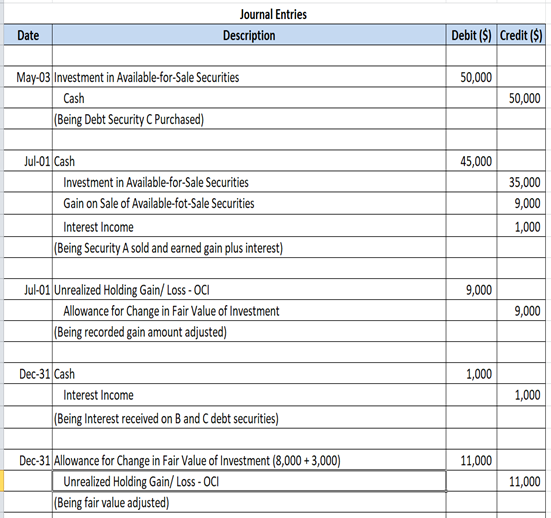
Task: Select the Jul-01 date beside 'Cash'
Action: pos(28,161)
